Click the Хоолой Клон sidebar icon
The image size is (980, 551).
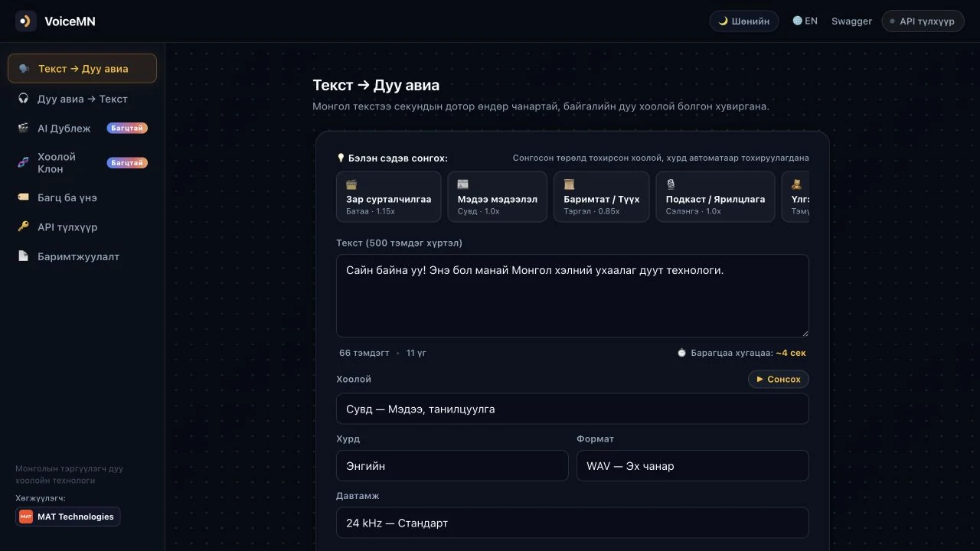click(24, 163)
